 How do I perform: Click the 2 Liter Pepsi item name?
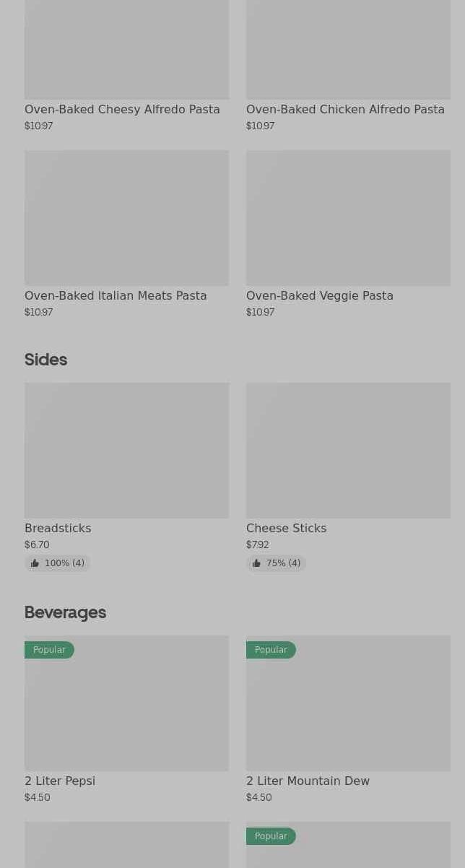point(60,781)
